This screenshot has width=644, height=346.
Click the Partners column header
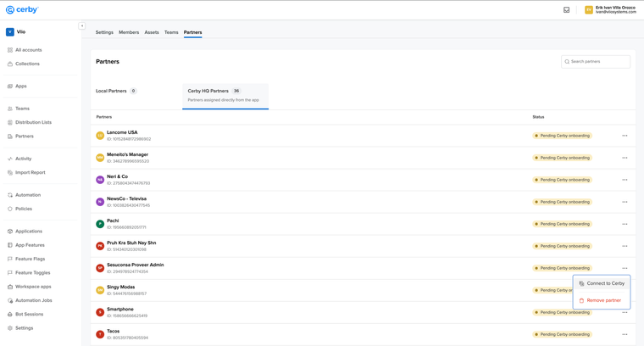coord(104,117)
